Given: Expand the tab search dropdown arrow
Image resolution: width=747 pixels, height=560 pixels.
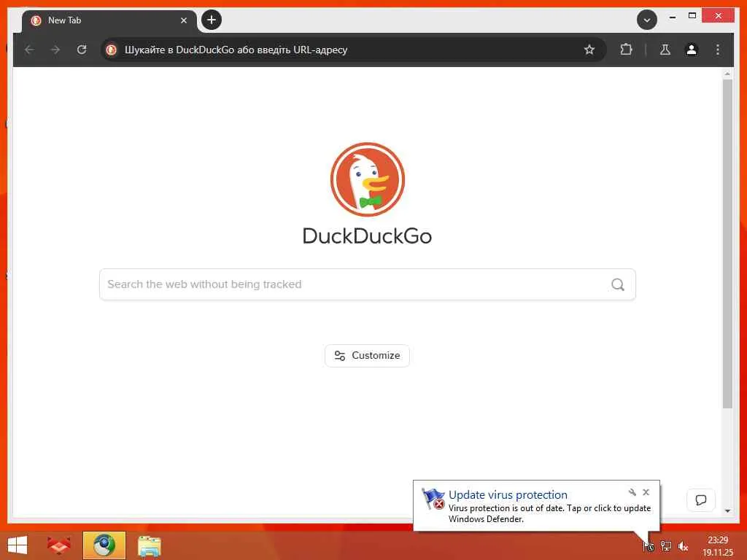Looking at the screenshot, I should pyautogui.click(x=646, y=20).
